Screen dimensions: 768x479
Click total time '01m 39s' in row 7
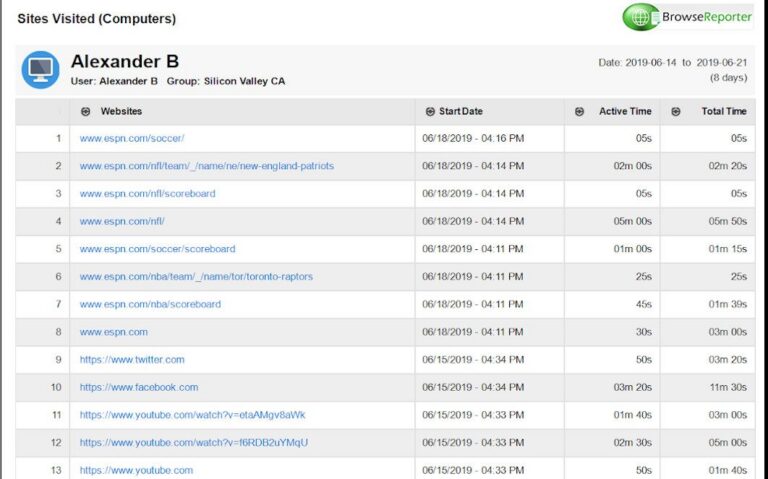pyautogui.click(x=728, y=304)
